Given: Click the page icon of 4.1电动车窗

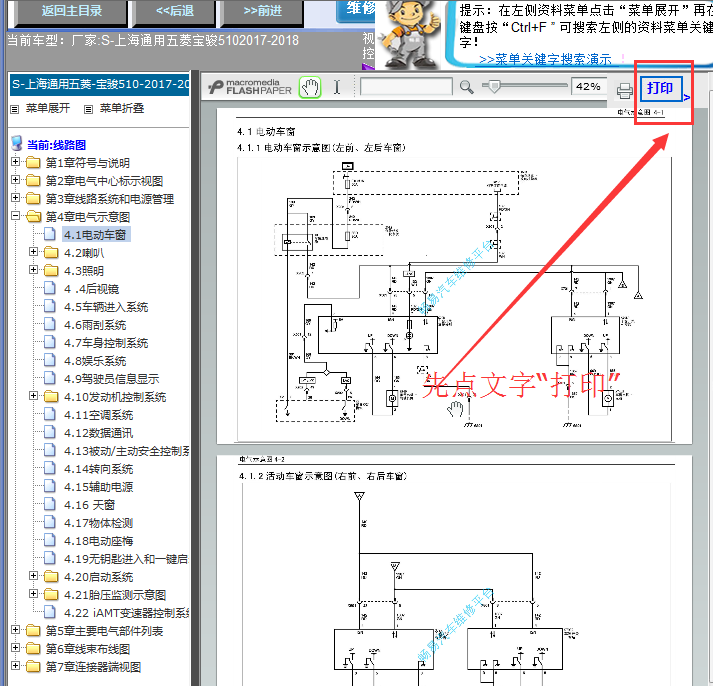Looking at the screenshot, I should click(x=50, y=235).
